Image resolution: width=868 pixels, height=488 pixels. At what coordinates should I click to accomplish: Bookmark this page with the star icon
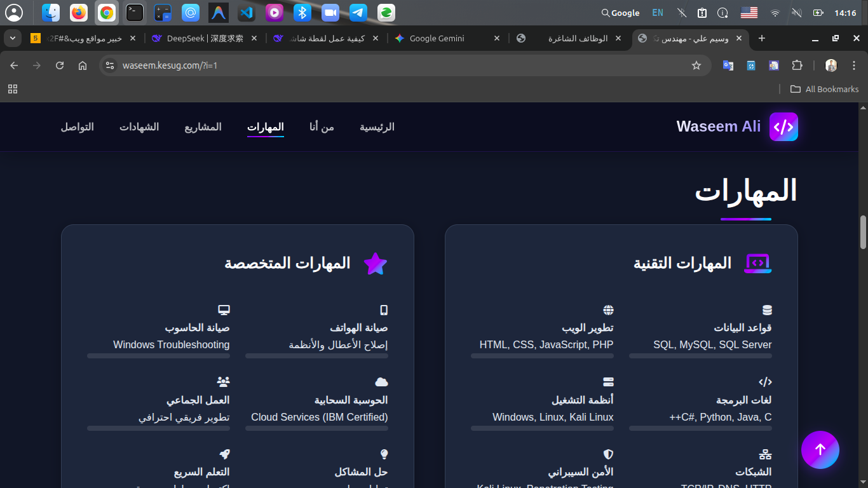696,65
